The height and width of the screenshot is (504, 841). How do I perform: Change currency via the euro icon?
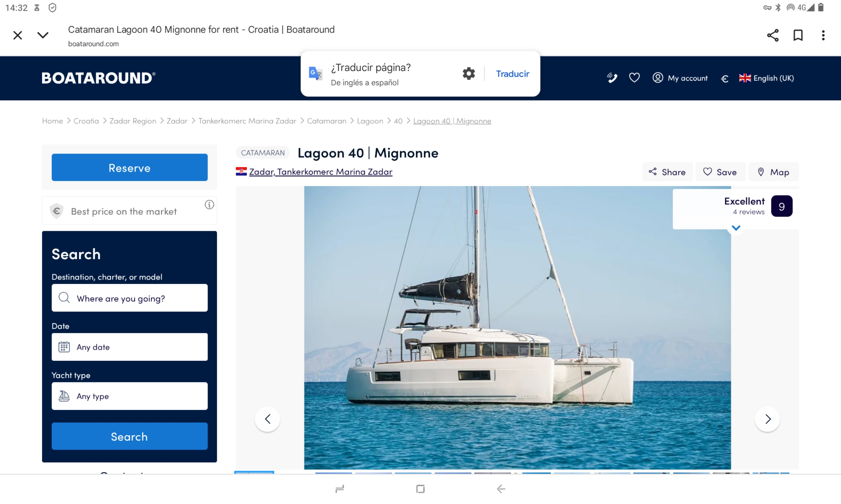(724, 78)
